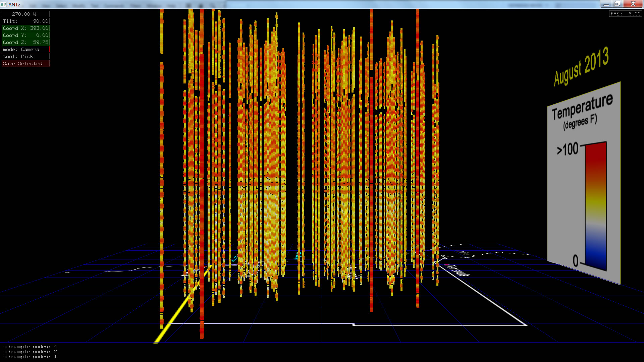Restore down the ANTz window
Image resolution: width=644 pixels, height=362 pixels.
[x=617, y=4]
